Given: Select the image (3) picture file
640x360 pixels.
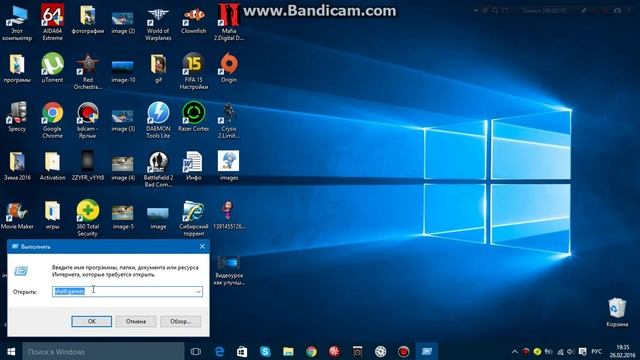Looking at the screenshot, I should pyautogui.click(x=123, y=120).
